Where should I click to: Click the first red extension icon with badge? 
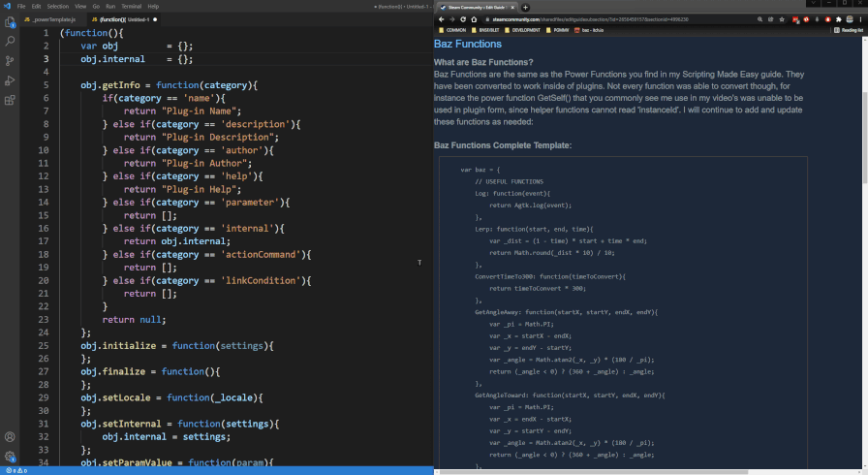coord(795,19)
